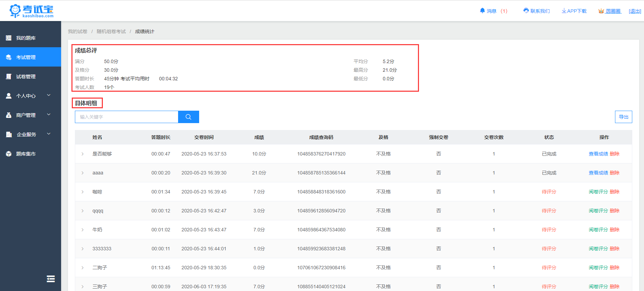Click the 成绩统计 breadcrumb text
644x291 pixels.
coord(145,31)
